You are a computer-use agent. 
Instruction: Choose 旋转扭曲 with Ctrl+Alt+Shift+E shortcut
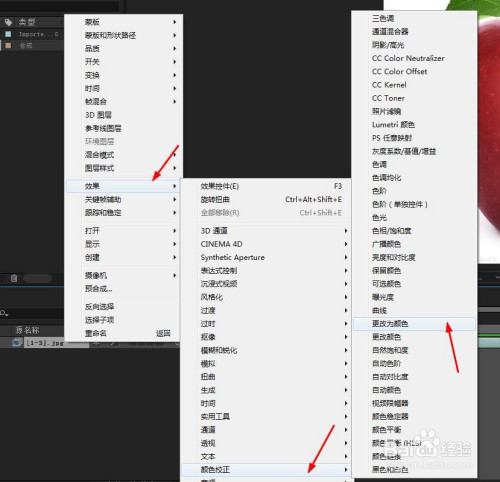click(x=266, y=199)
